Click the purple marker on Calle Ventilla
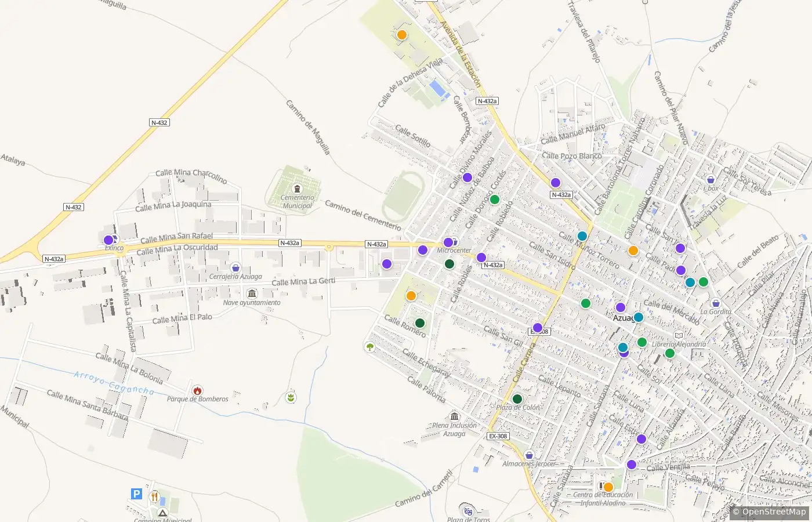Viewport: 812px width, 522px height. [632, 465]
